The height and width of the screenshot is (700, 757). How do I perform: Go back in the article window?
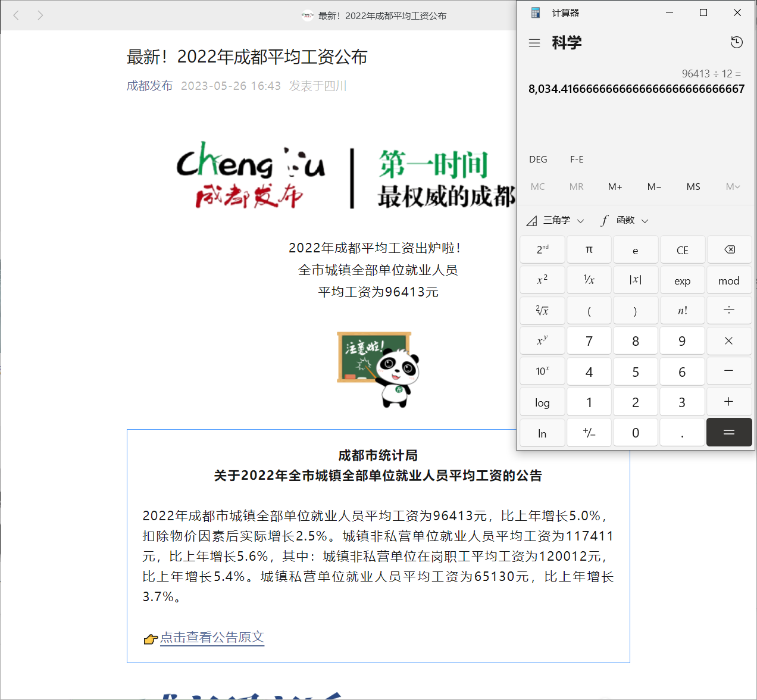tap(17, 15)
